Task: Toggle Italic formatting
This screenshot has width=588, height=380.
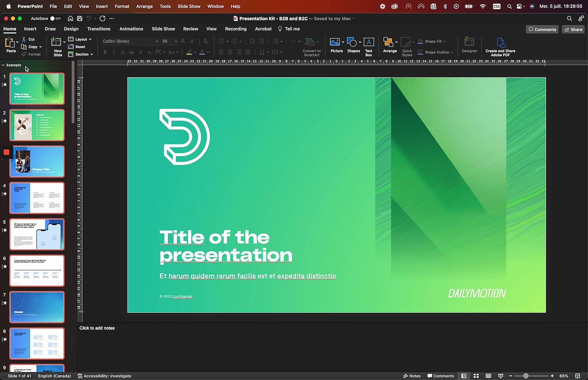Action: pos(113,52)
